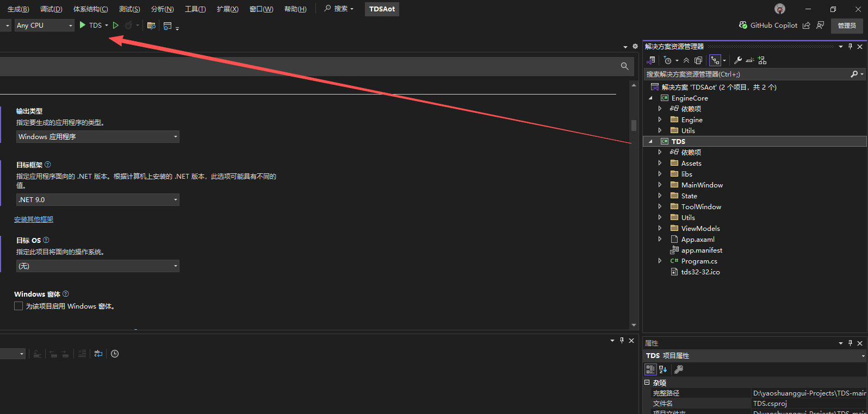Image resolution: width=868 pixels, height=414 pixels.
Task: Open the browser window icon in the toolbar
Action: click(x=168, y=26)
